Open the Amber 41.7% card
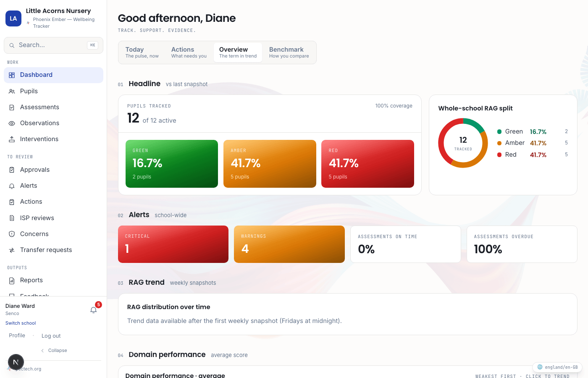 [270, 164]
